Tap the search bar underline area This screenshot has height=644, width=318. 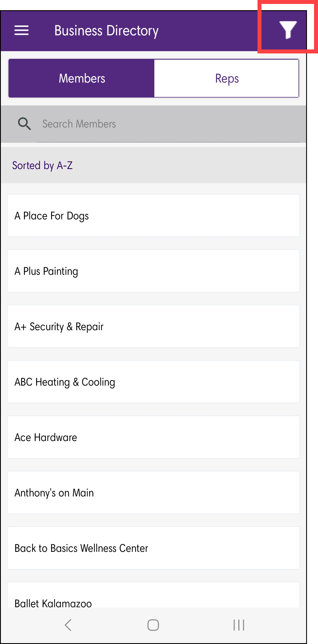[168, 141]
